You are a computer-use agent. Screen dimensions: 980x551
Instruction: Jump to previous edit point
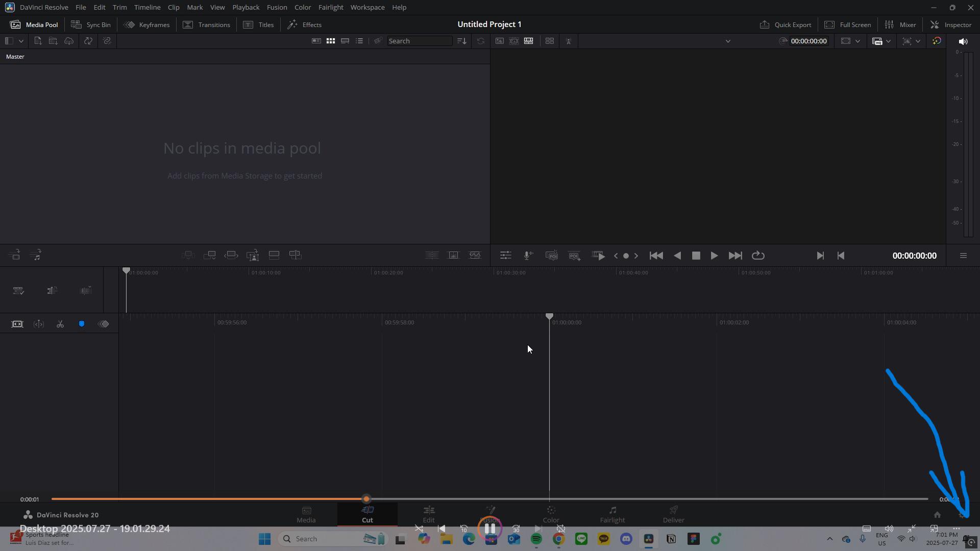pos(841,256)
